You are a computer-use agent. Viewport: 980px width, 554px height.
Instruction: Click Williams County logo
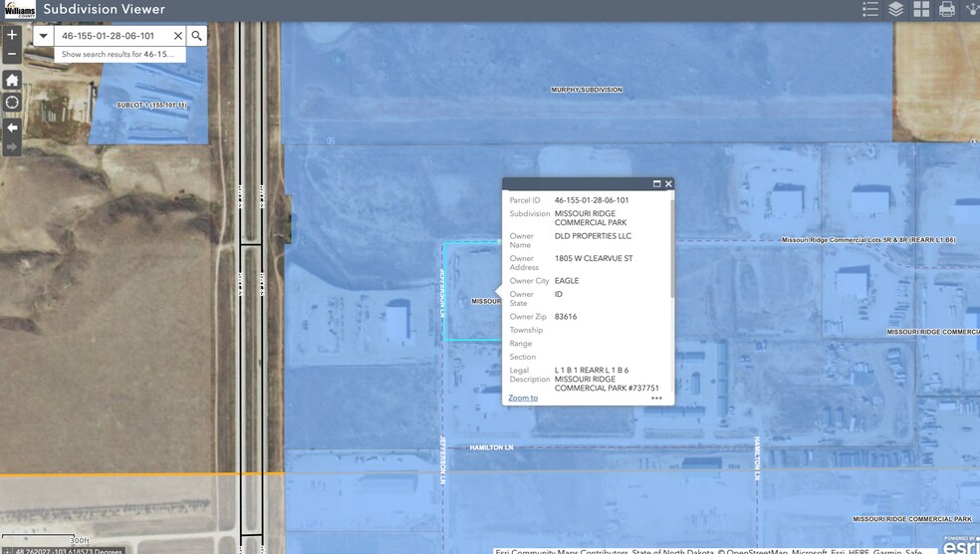coord(20,9)
